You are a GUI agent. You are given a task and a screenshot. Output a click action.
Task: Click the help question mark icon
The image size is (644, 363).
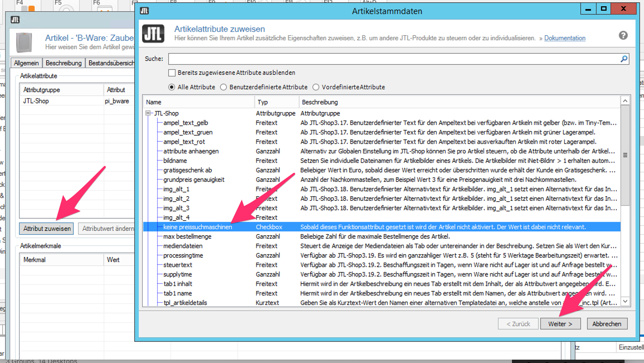[623, 35]
